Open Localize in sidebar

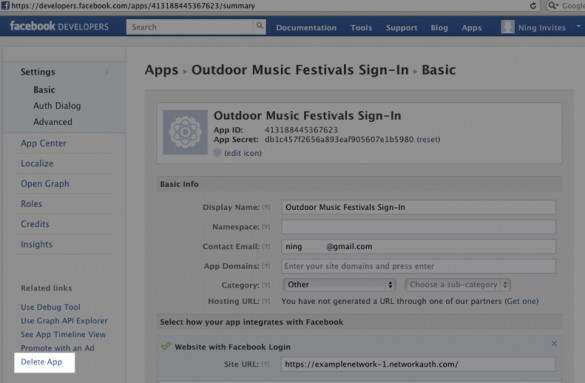[37, 163]
